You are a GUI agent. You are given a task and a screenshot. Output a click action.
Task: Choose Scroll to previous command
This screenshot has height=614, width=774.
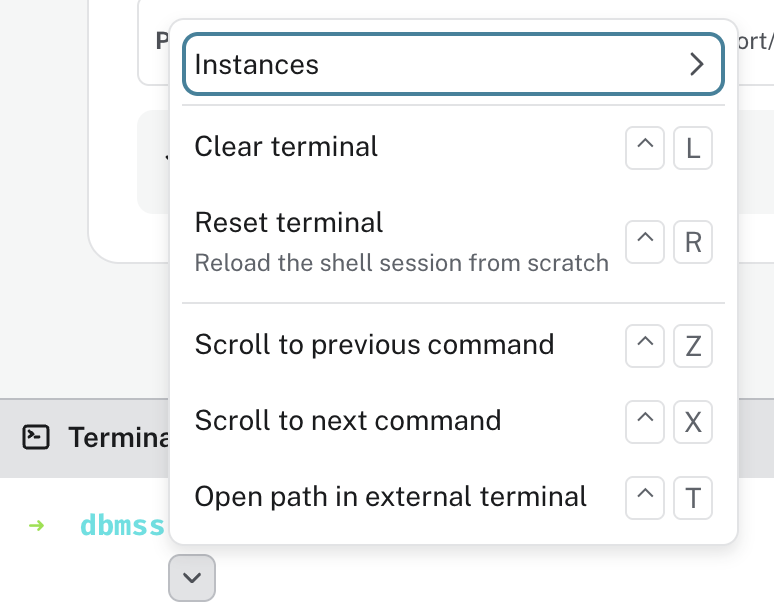pyautogui.click(x=453, y=345)
